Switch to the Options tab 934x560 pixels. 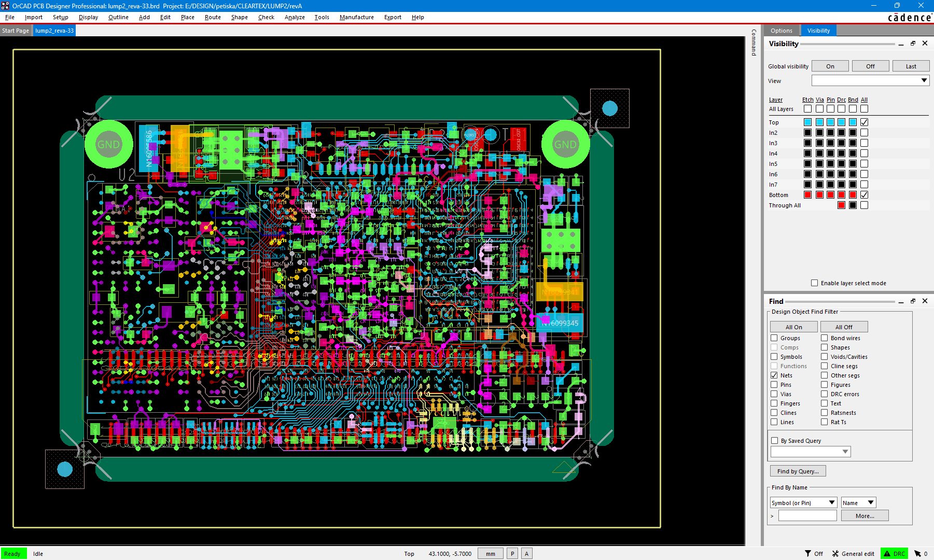(781, 31)
